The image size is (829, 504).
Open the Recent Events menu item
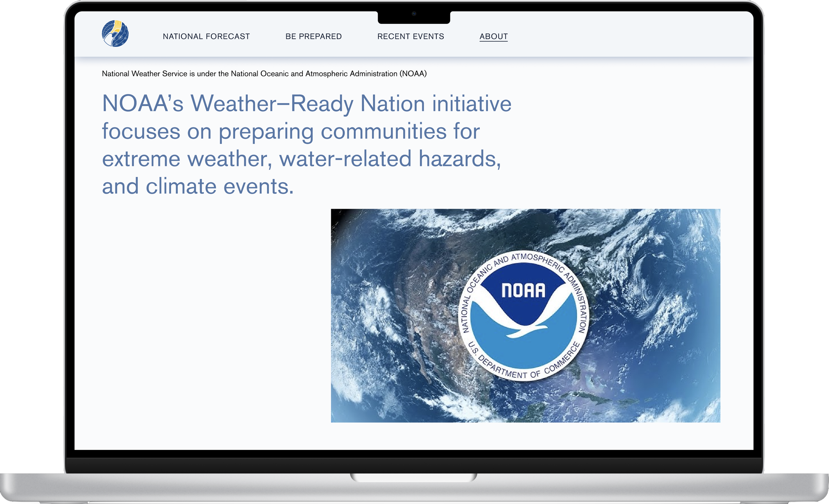pos(411,36)
